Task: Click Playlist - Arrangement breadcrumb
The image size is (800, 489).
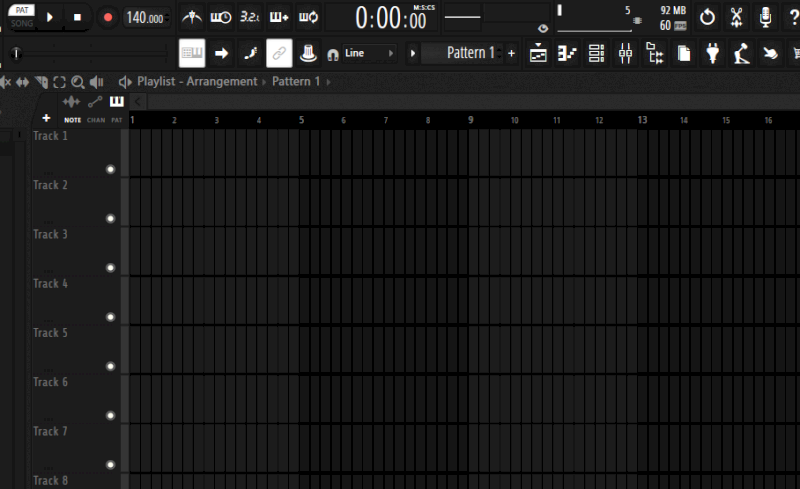Action: click(x=197, y=82)
